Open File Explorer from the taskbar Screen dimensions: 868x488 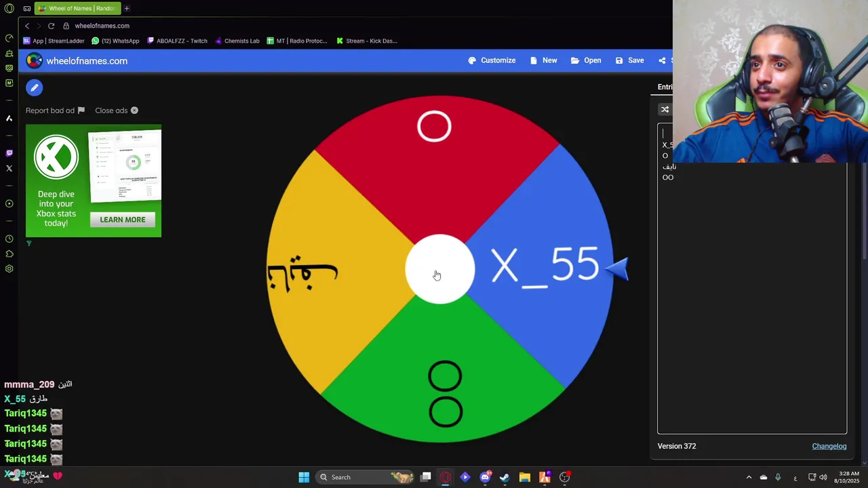point(525,477)
